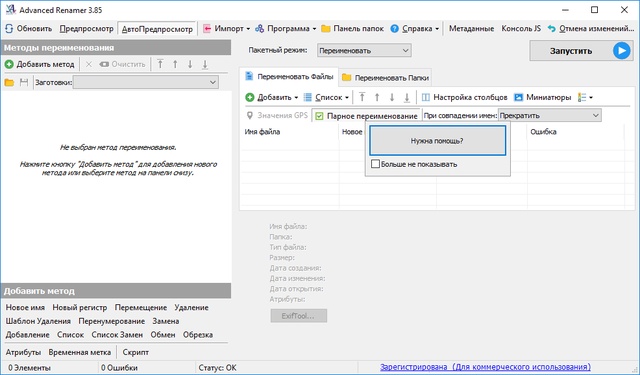Open the Список list dropdown
This screenshot has height=375, width=640.
pos(326,97)
